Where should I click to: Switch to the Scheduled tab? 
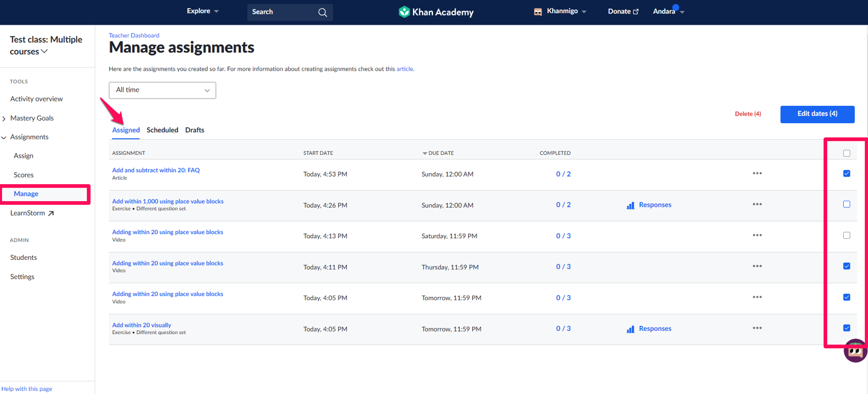pyautogui.click(x=162, y=130)
